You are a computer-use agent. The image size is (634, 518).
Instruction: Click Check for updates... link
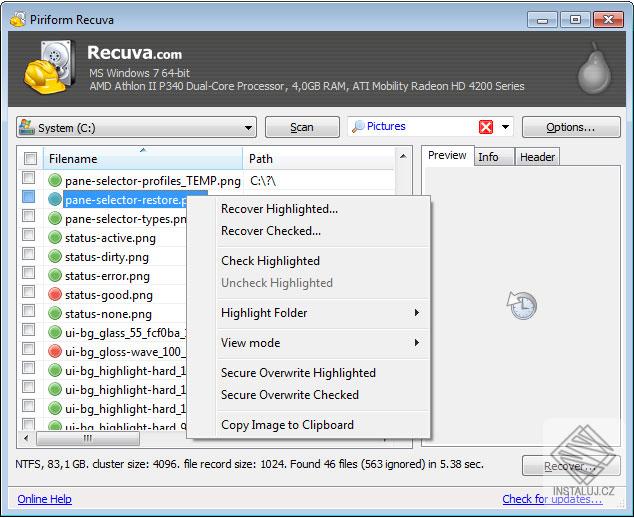552,499
